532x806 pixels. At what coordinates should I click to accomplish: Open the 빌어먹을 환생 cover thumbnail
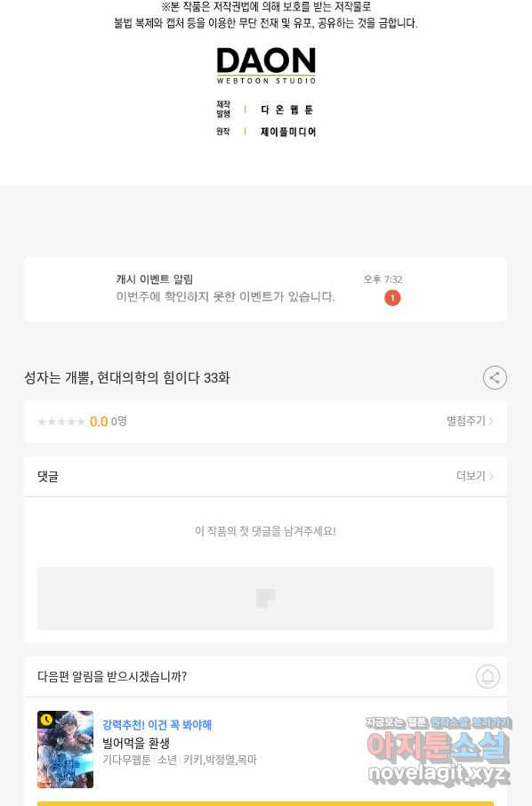point(65,749)
